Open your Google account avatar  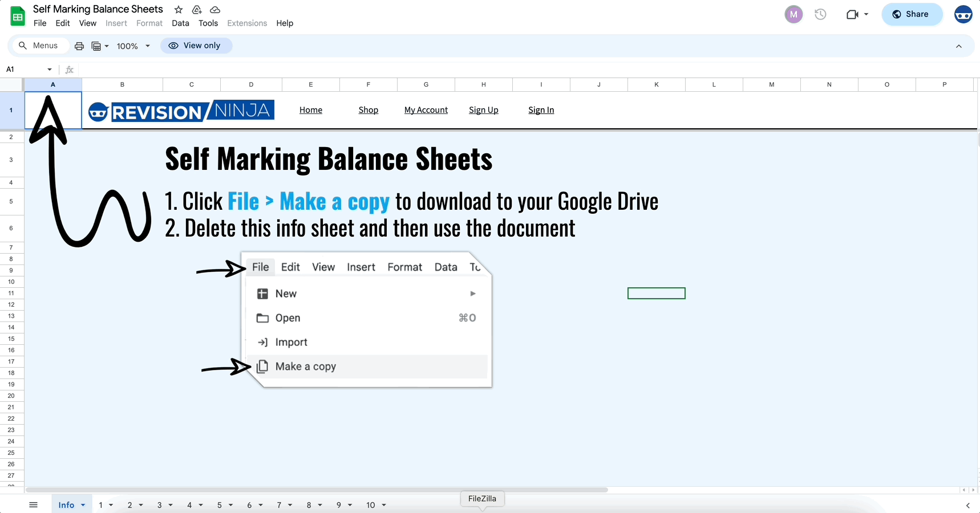point(963,14)
